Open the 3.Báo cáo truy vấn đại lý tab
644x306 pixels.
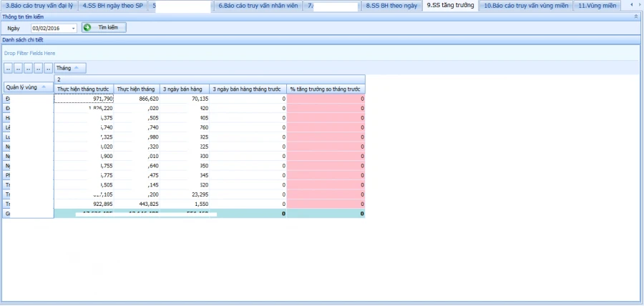coord(39,6)
